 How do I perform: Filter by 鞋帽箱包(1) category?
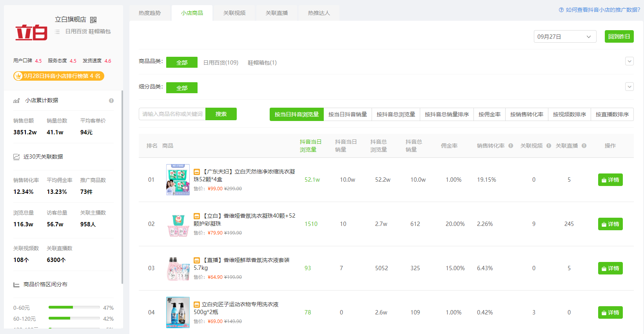pos(262,63)
